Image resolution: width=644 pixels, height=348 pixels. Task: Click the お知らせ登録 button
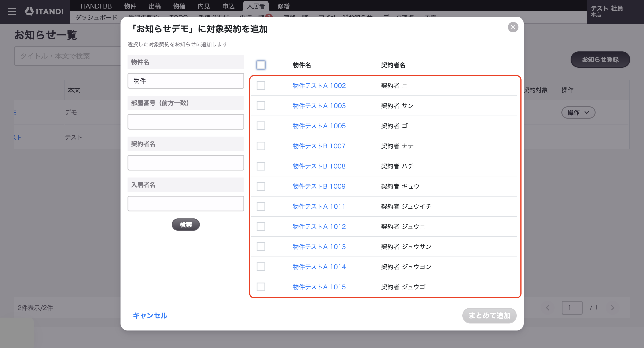click(x=600, y=60)
